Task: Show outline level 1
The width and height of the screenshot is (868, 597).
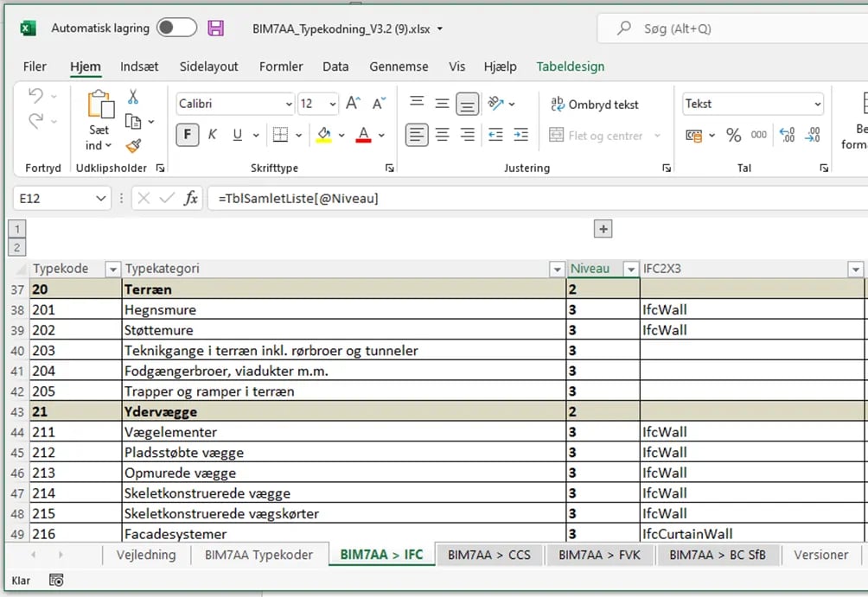Action: pos(17,228)
